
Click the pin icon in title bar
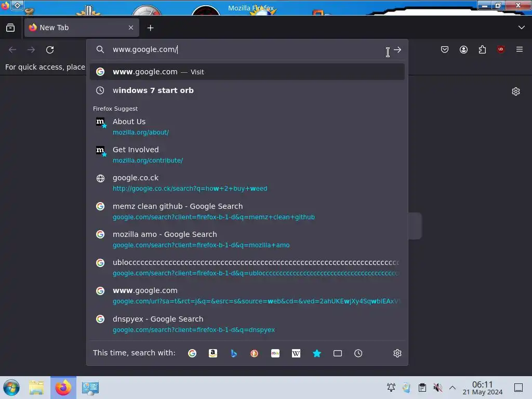click(x=17, y=5)
